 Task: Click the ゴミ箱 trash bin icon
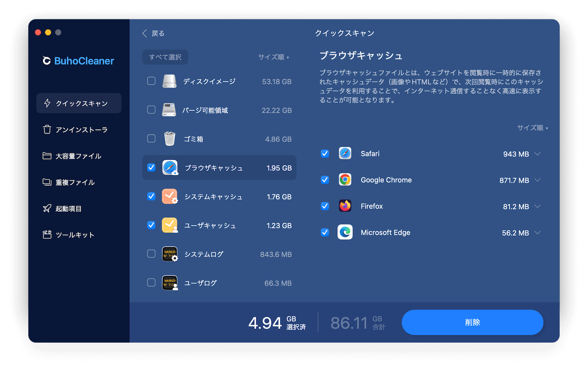169,139
